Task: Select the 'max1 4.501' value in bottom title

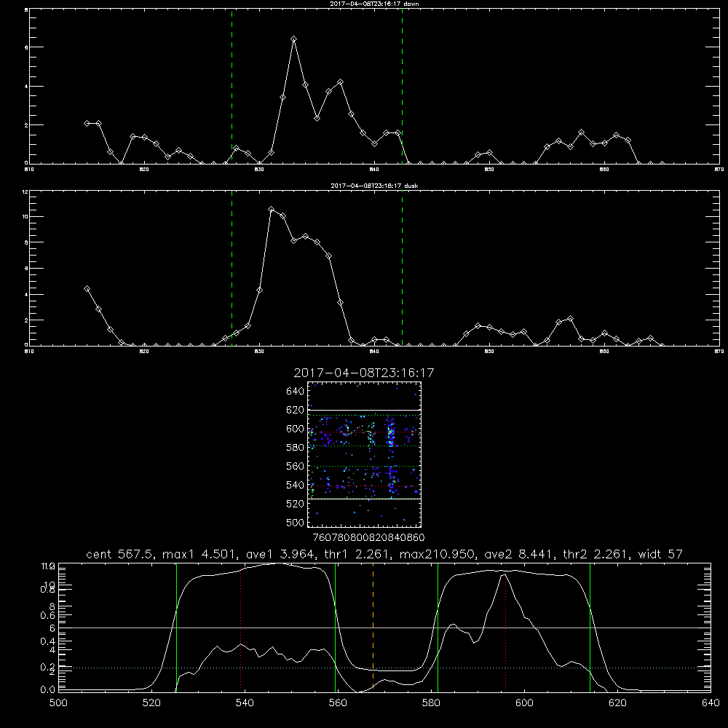Action: 199,554
